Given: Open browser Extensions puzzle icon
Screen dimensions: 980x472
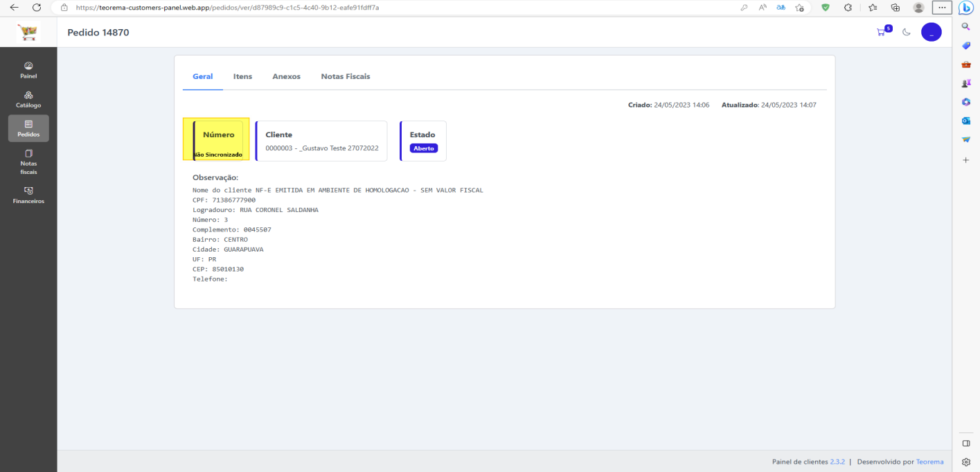Looking at the screenshot, I should point(848,8).
